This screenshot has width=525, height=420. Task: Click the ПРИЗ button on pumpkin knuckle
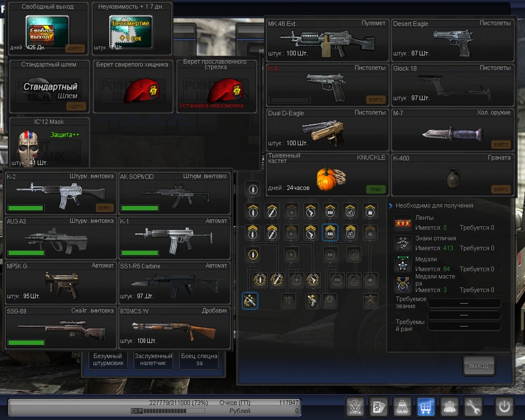(x=376, y=189)
